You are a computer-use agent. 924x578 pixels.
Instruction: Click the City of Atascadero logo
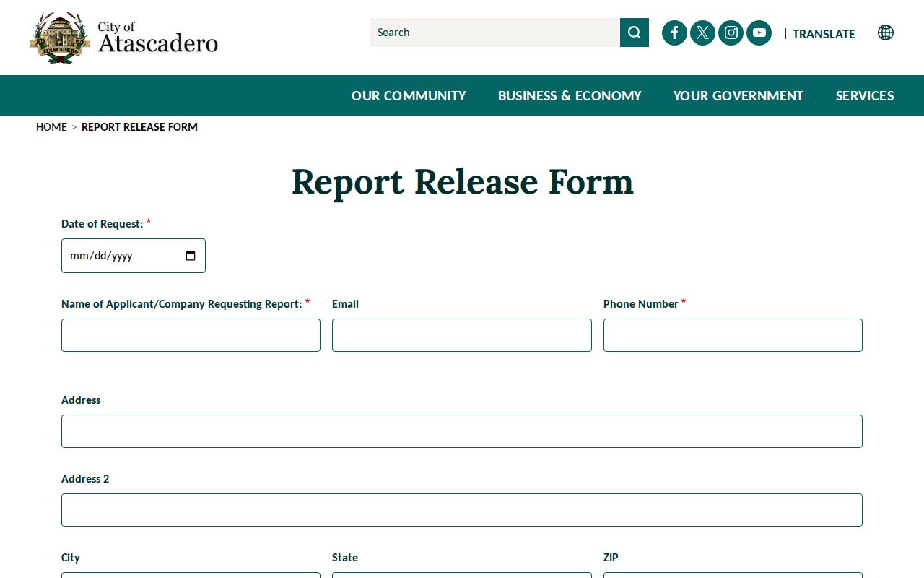point(123,38)
